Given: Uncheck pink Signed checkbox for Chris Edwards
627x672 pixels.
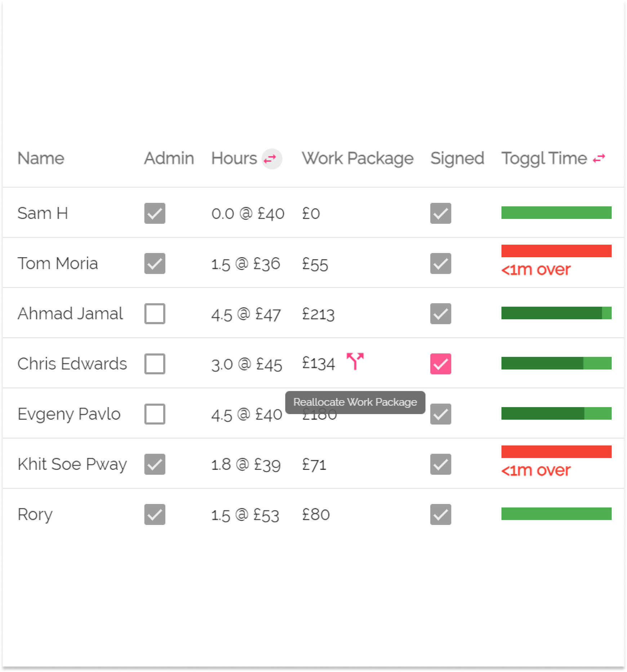Looking at the screenshot, I should 440,364.
